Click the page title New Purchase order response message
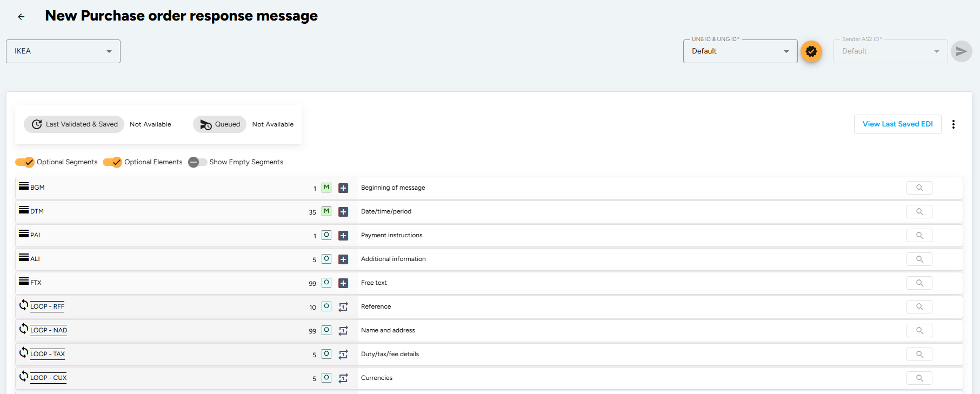 coord(182,16)
